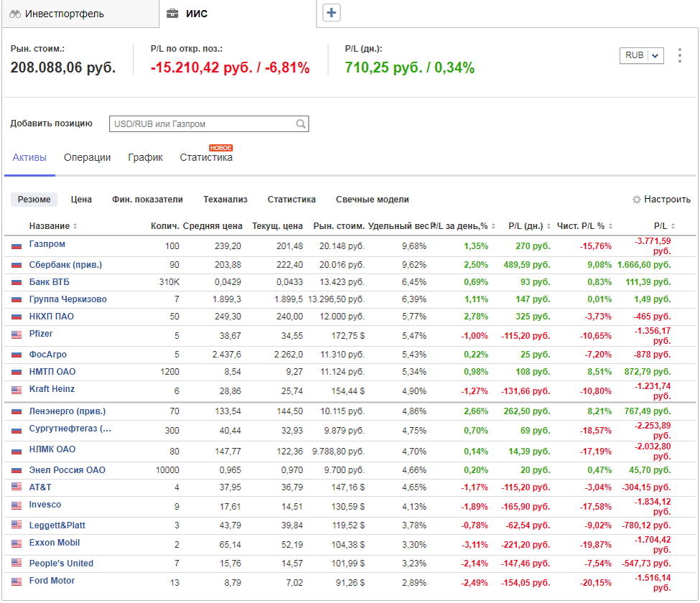Viewport: 700px width, 603px height.
Task: Select the ИИС portfolio tab
Action: click(238, 14)
